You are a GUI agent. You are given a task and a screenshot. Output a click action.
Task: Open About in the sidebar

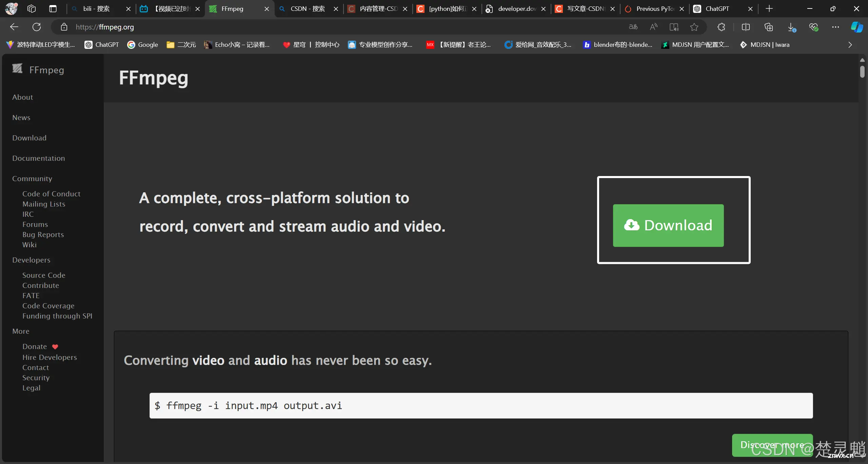tap(22, 97)
